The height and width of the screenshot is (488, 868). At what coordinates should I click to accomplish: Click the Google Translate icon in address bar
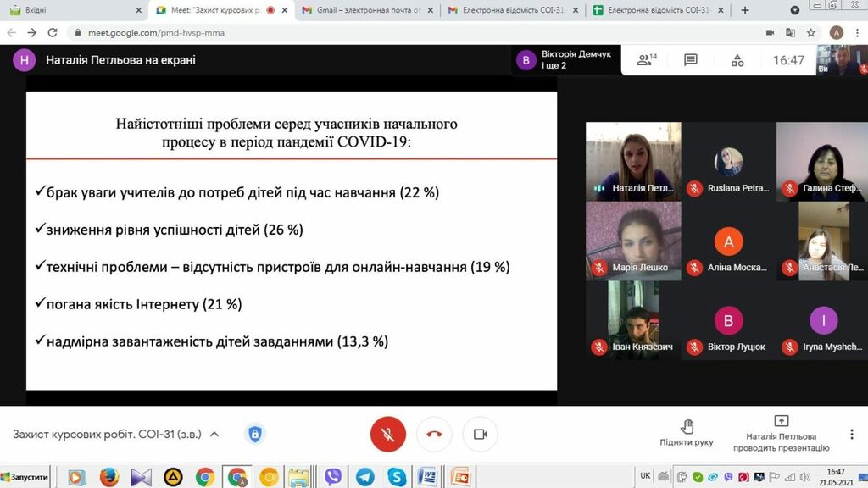790,33
